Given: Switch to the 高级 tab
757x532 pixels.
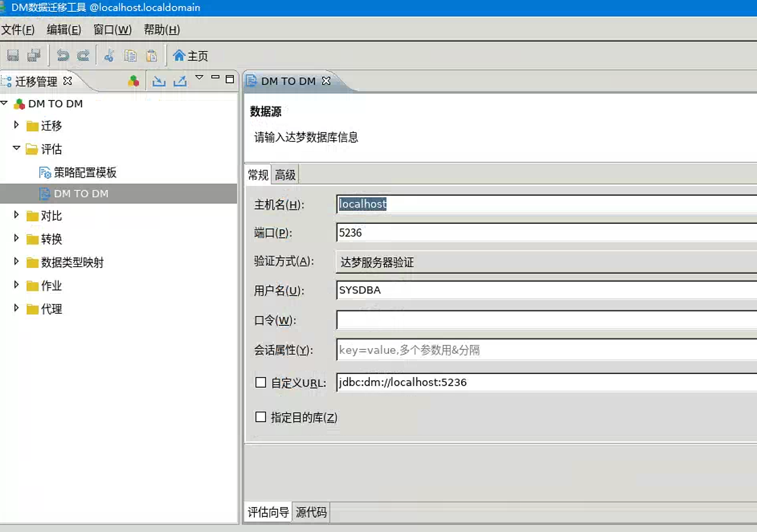Looking at the screenshot, I should tap(285, 175).
